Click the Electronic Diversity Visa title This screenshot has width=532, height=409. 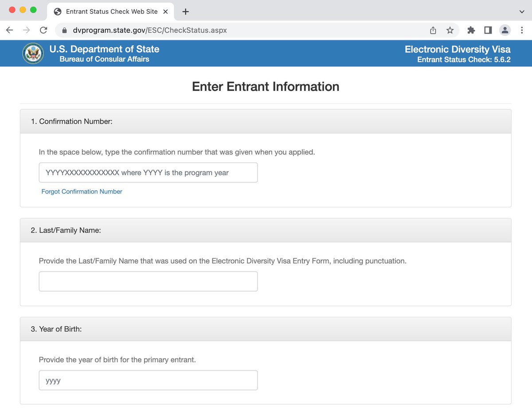pos(458,49)
